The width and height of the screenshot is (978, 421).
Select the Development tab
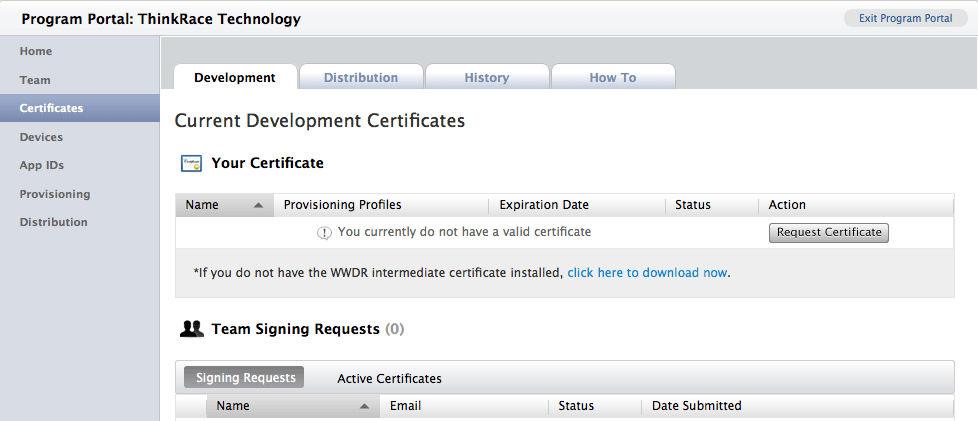[x=235, y=77]
